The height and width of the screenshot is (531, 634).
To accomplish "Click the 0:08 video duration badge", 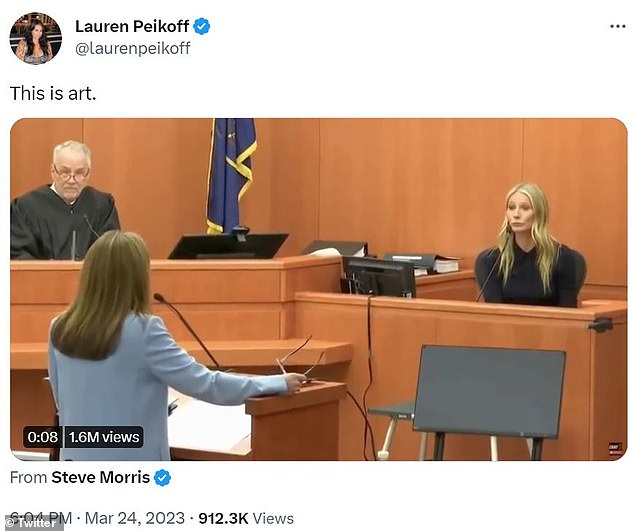I will [x=42, y=437].
